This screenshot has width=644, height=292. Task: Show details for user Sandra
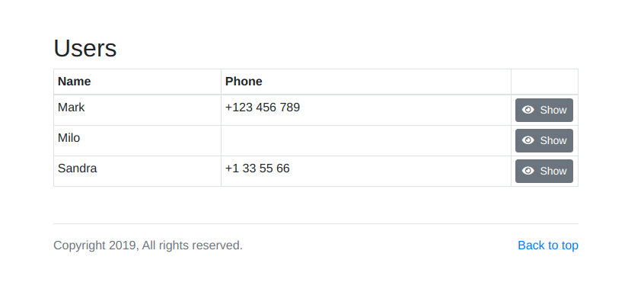(x=544, y=171)
